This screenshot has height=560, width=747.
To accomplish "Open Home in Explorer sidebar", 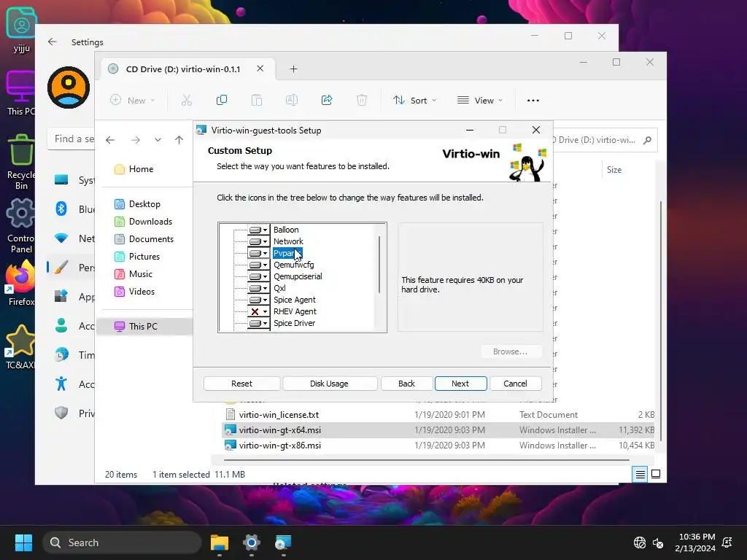I will point(134,169).
